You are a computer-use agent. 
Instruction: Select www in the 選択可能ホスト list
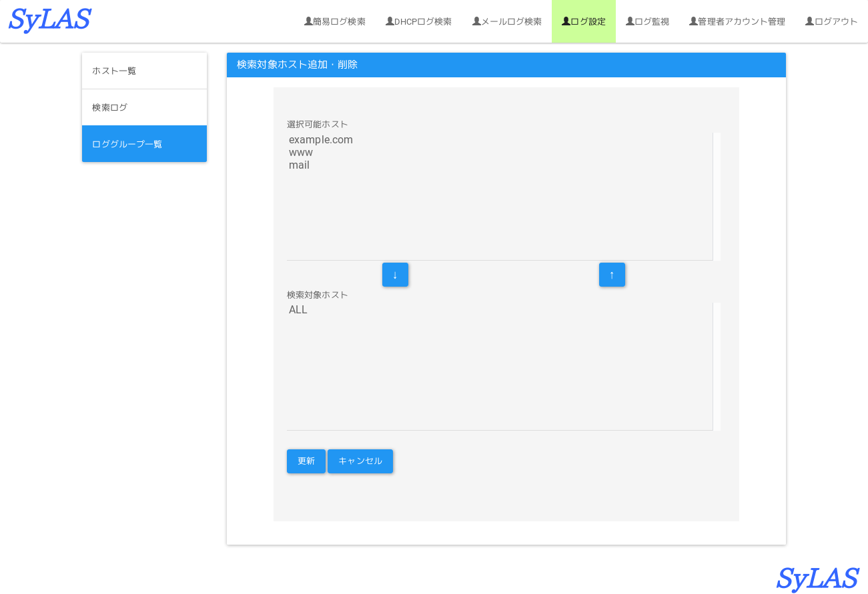click(500, 153)
